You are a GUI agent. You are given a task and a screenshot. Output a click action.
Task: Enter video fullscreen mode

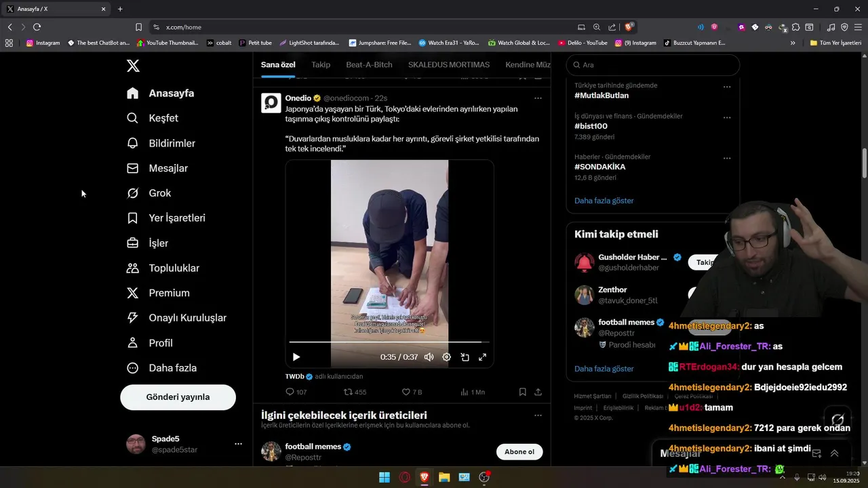click(483, 357)
